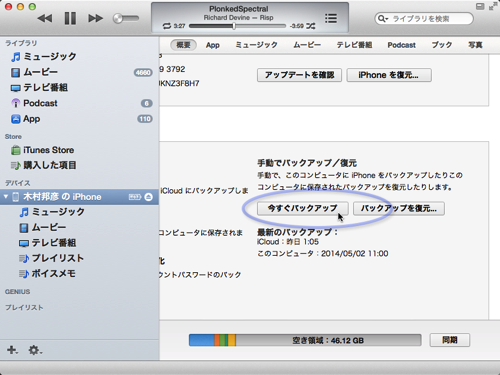Screen dimensions: 500x375
Task: Switch to the App tab
Action: [213, 45]
